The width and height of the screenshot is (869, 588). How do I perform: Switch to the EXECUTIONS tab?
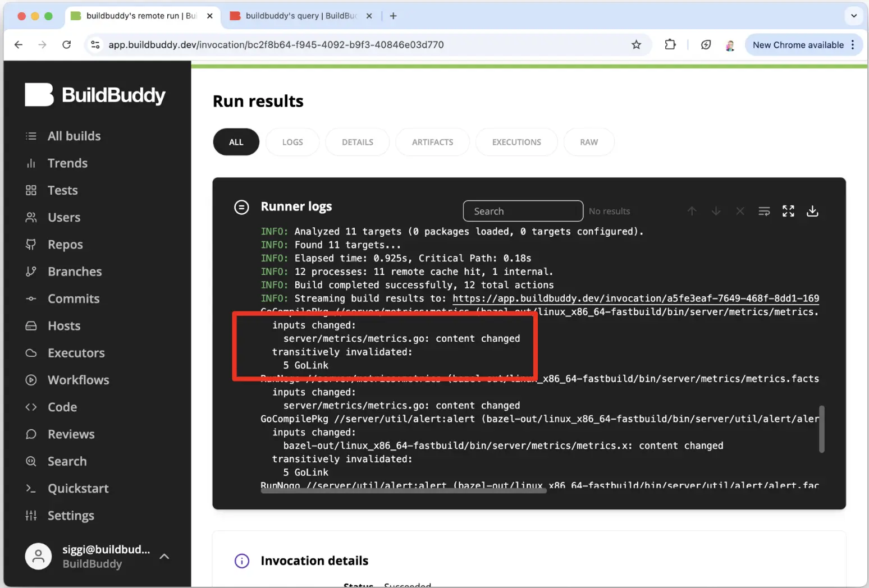pyautogui.click(x=516, y=142)
